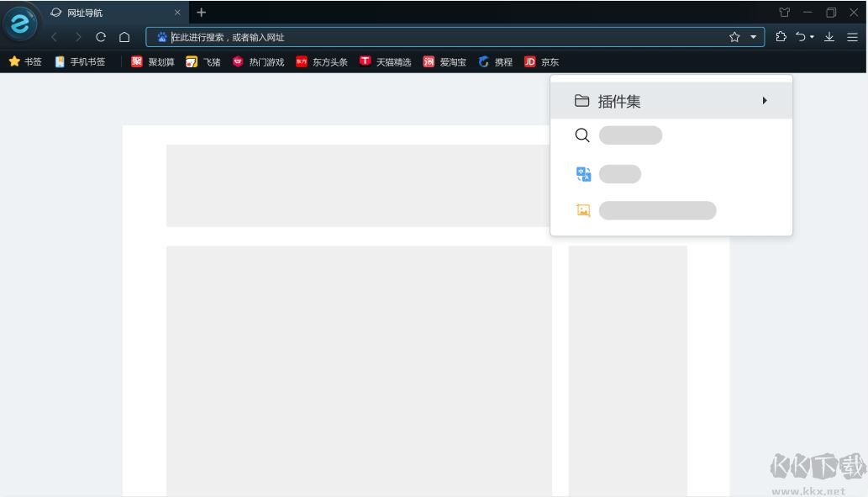This screenshot has height=497, width=868.
Task: Open the skin shirt icon
Action: pyautogui.click(x=785, y=12)
